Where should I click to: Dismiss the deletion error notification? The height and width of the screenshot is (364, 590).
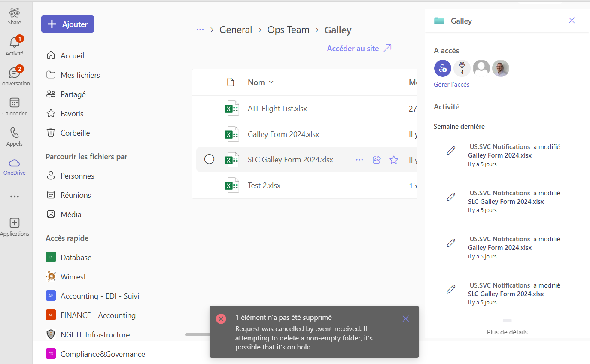click(x=406, y=318)
